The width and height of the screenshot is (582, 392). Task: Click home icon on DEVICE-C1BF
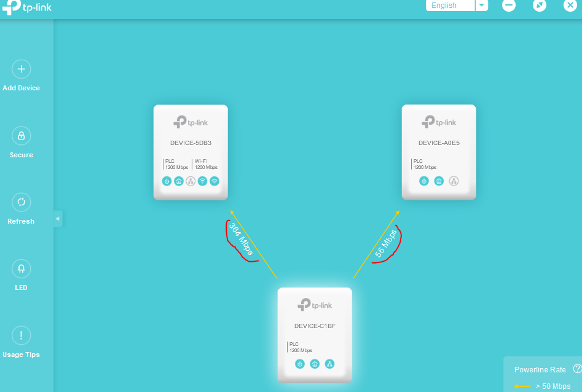coord(315,364)
